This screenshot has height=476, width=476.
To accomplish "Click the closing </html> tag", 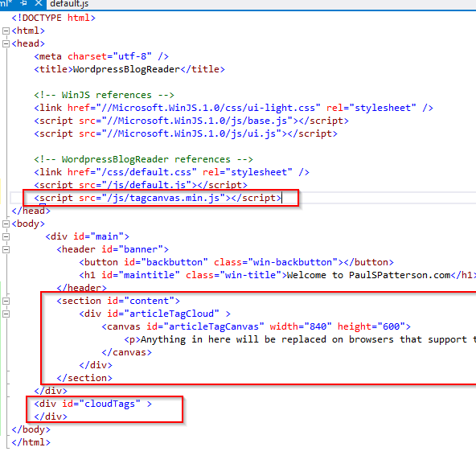I will [x=31, y=442].
